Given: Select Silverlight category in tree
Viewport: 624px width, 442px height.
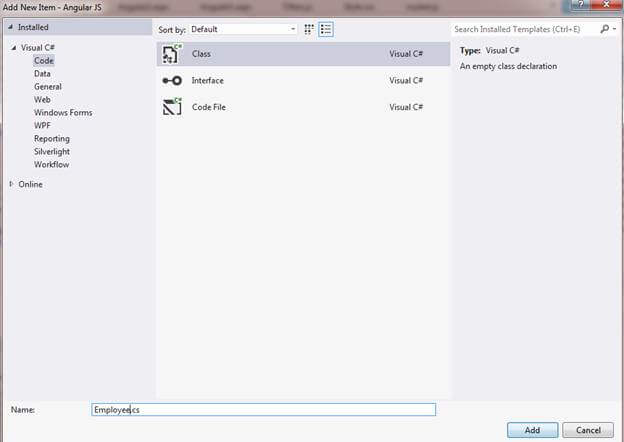Looking at the screenshot, I should point(52,152).
